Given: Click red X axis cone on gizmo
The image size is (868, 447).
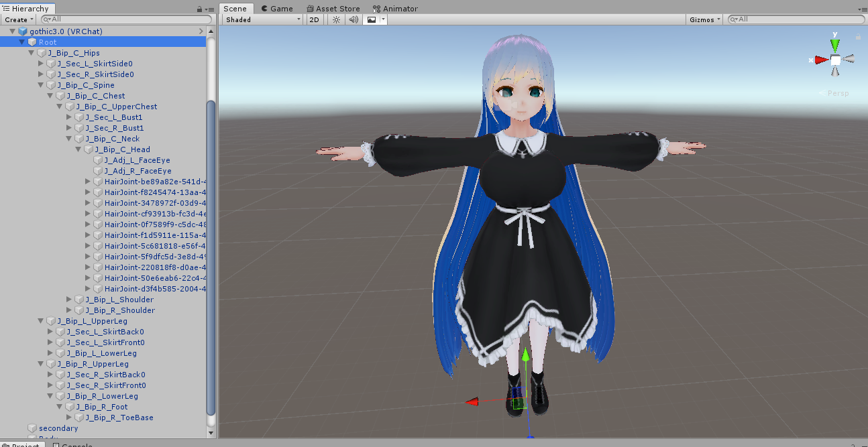Looking at the screenshot, I should [821, 60].
